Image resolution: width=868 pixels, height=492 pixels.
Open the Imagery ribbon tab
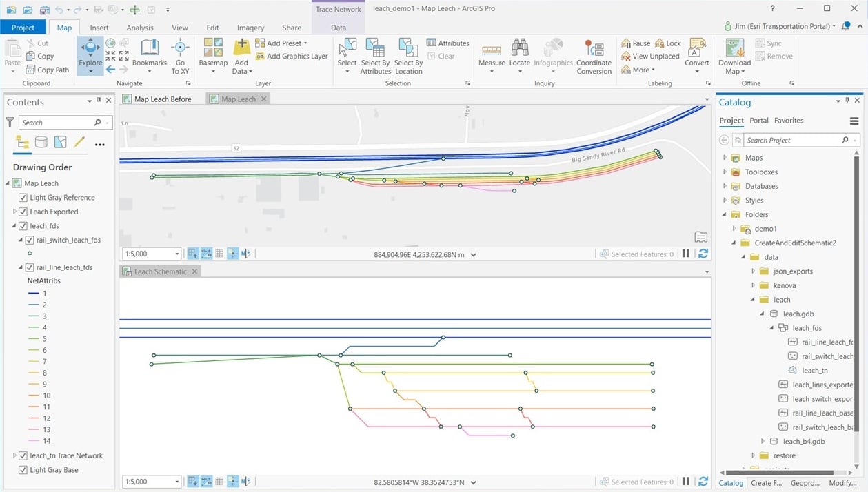point(250,28)
